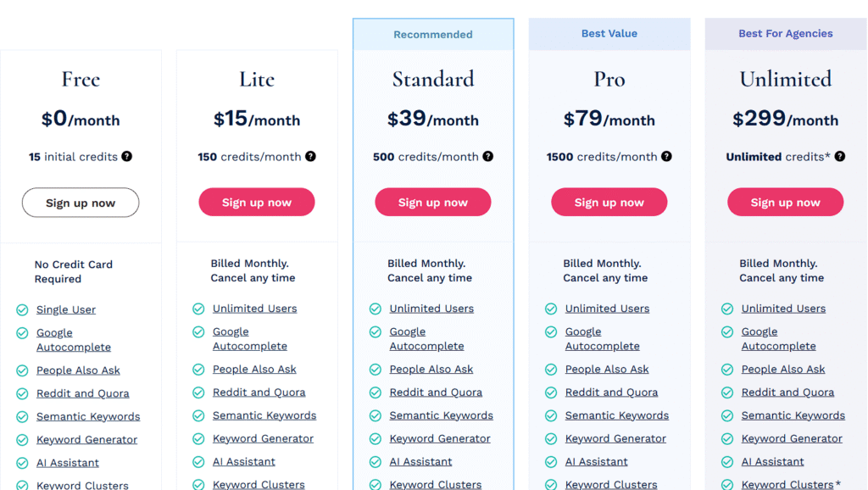Viewport: 868px width, 490px height.
Task: Hit Sign up now for Unlimited plan
Action: click(x=786, y=203)
